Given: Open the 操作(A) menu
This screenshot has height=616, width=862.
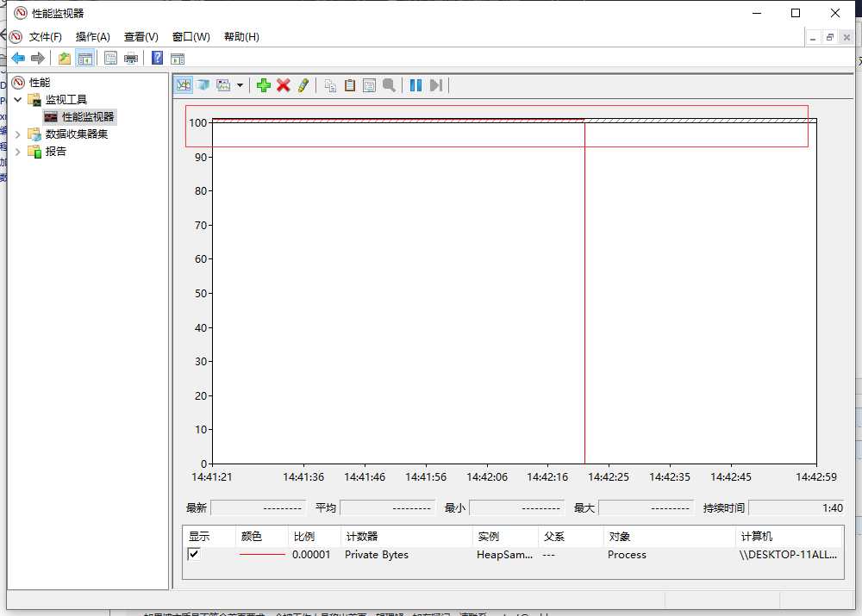Looking at the screenshot, I should [x=93, y=37].
